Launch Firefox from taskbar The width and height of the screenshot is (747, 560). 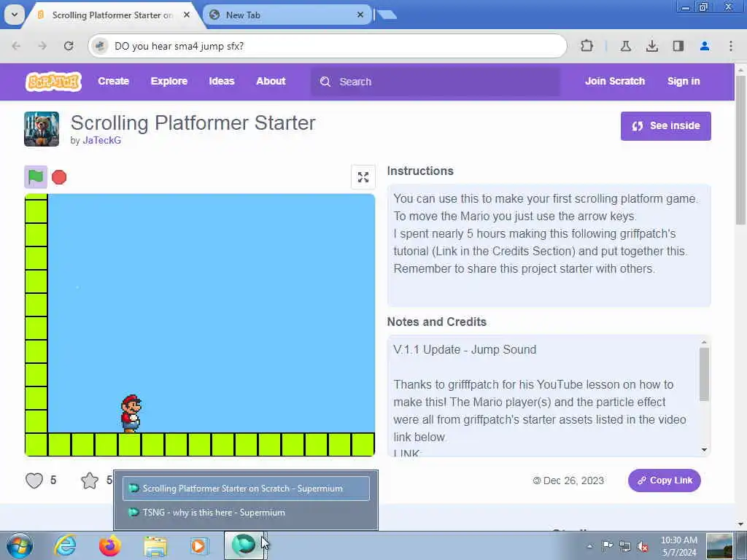(110, 545)
